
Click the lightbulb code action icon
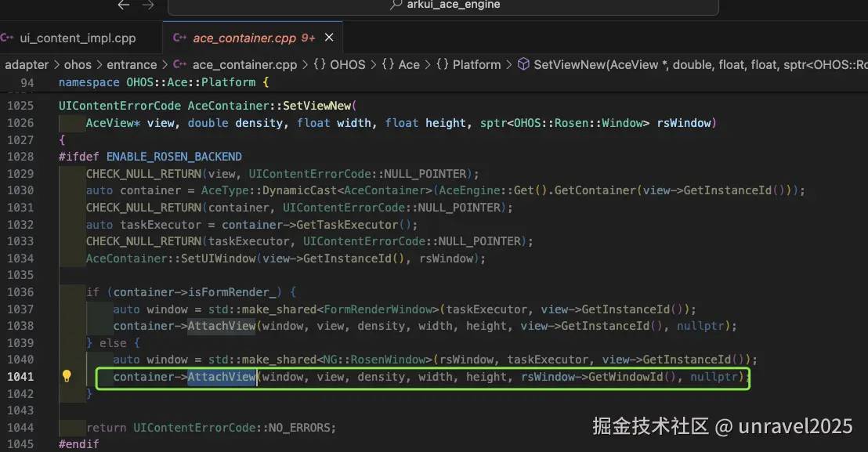[67, 377]
